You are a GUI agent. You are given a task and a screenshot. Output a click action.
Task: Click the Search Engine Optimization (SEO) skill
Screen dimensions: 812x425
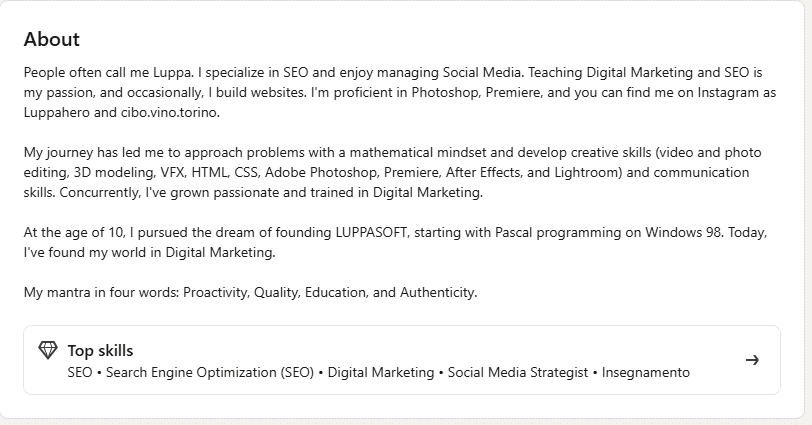click(x=210, y=373)
